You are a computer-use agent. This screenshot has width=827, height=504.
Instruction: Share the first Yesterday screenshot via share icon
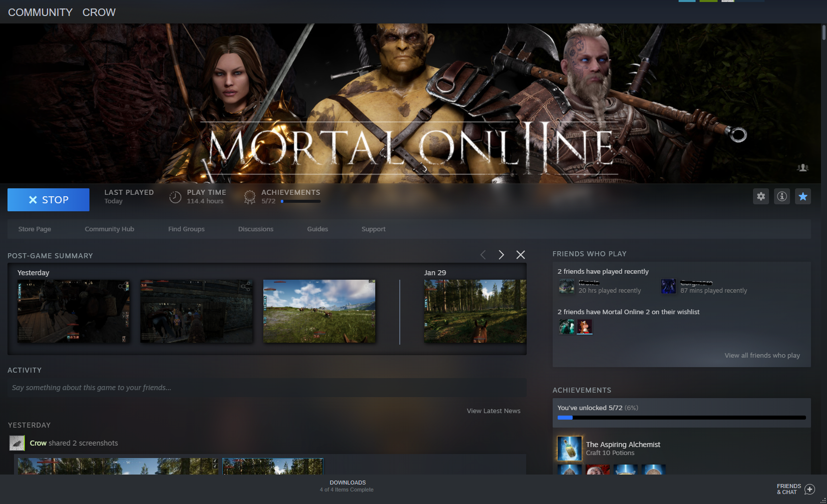pos(122,286)
